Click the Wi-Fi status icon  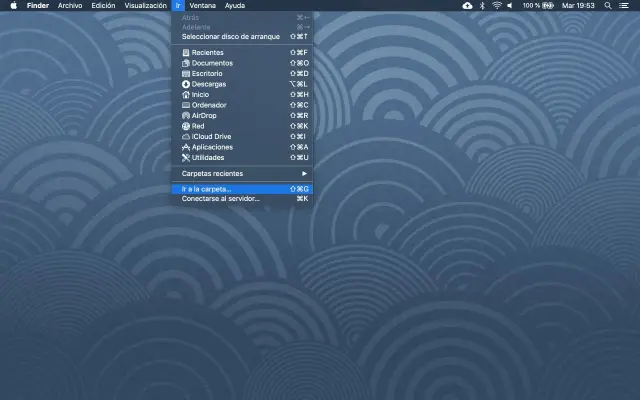pos(497,5)
